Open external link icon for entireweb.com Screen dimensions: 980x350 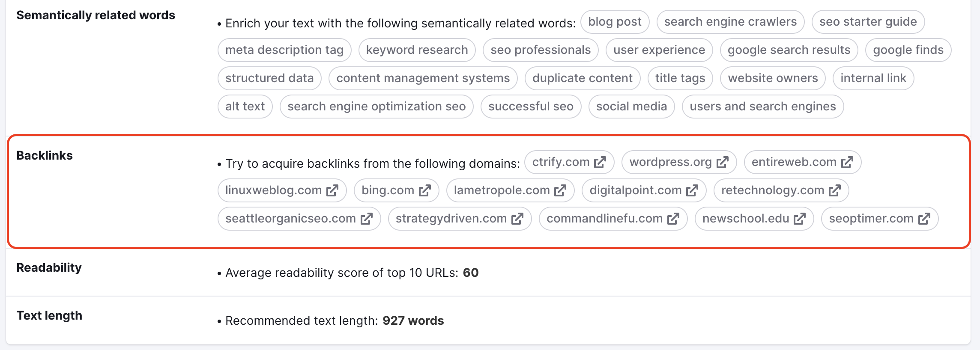[847, 162]
